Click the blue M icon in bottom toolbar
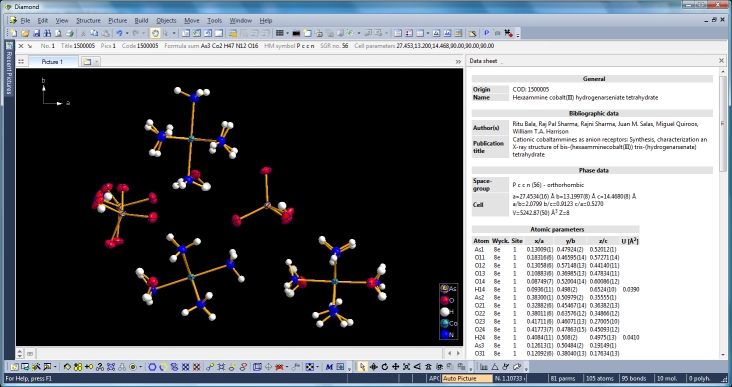 [329, 367]
